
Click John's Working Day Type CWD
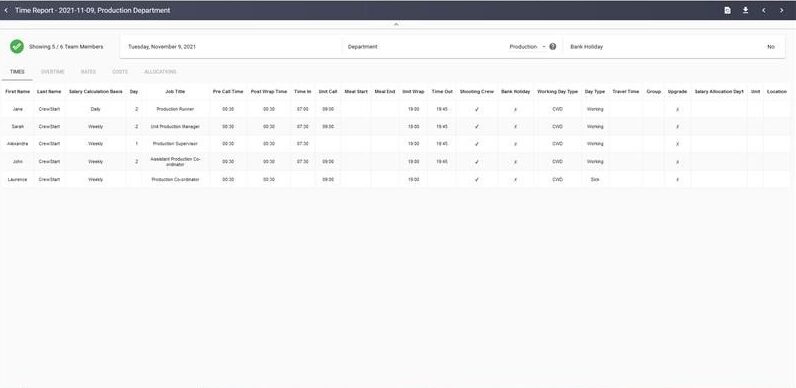point(557,161)
